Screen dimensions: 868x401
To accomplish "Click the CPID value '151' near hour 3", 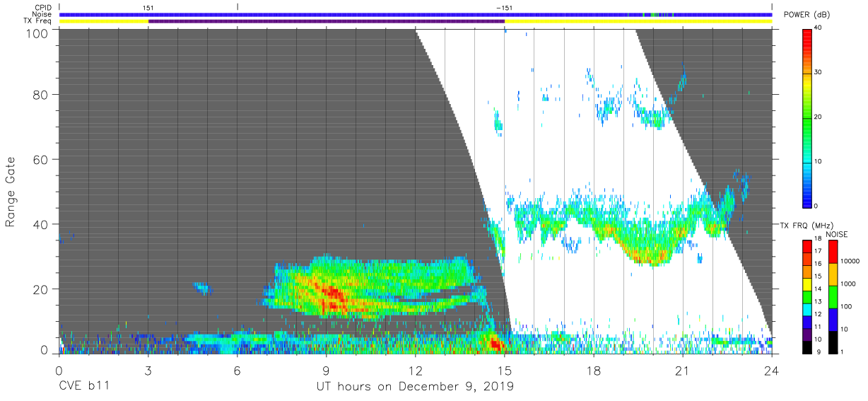I will (x=148, y=7).
